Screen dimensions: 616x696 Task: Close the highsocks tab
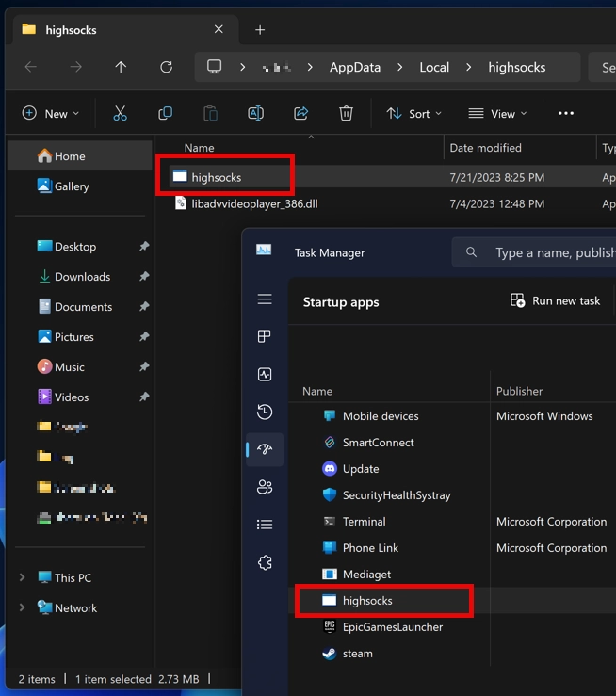[219, 29]
